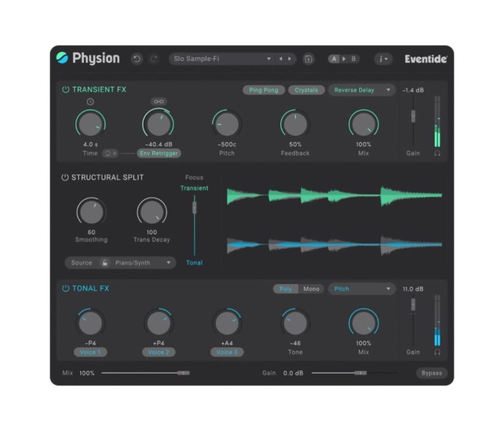Click the clock icon above the Time knob
The height and width of the screenshot is (431, 504).
[90, 102]
